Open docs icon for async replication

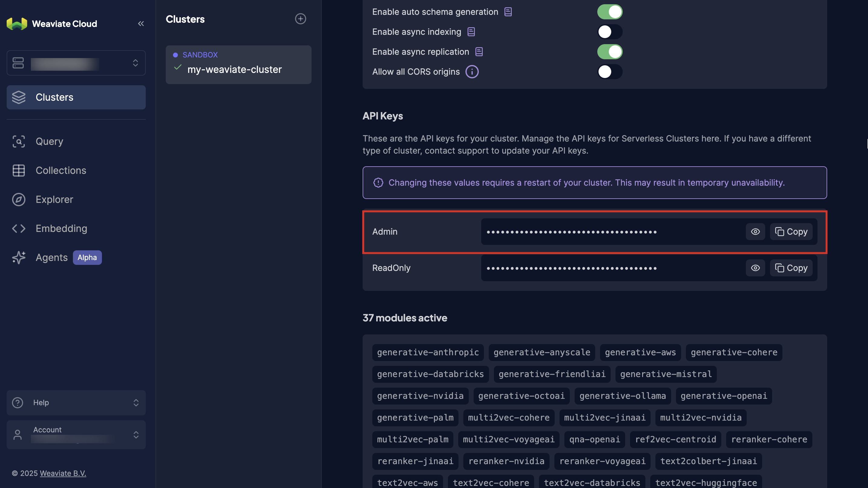[479, 51]
